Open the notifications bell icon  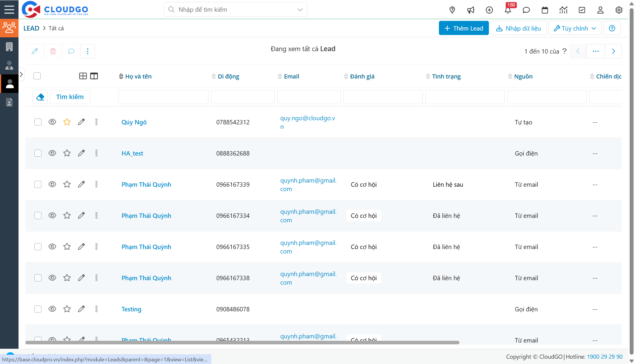coord(508,10)
